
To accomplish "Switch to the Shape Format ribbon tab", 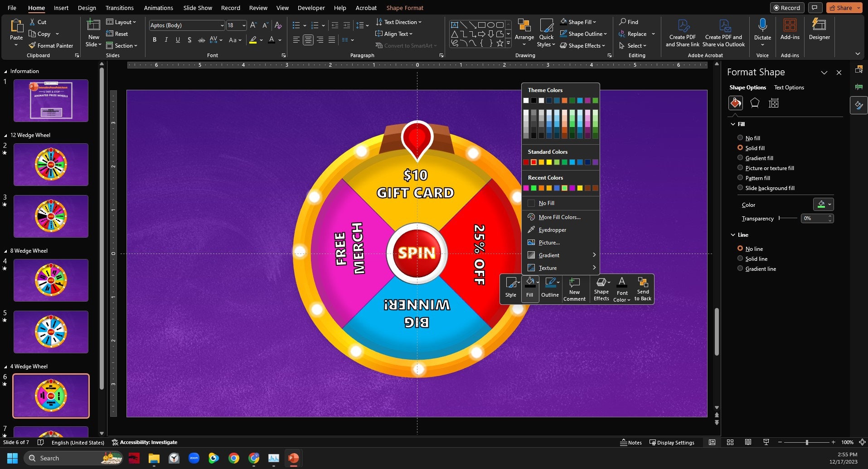I will click(404, 8).
